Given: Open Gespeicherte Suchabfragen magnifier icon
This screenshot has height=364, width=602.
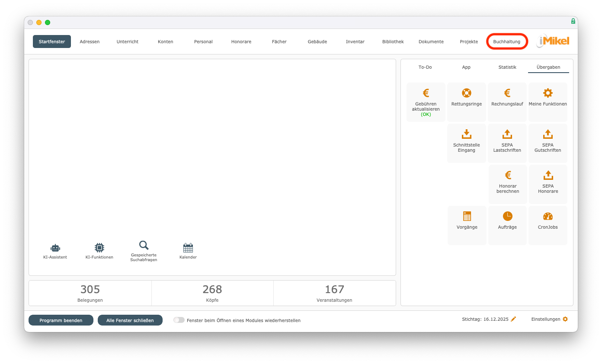Looking at the screenshot, I should (x=144, y=246).
